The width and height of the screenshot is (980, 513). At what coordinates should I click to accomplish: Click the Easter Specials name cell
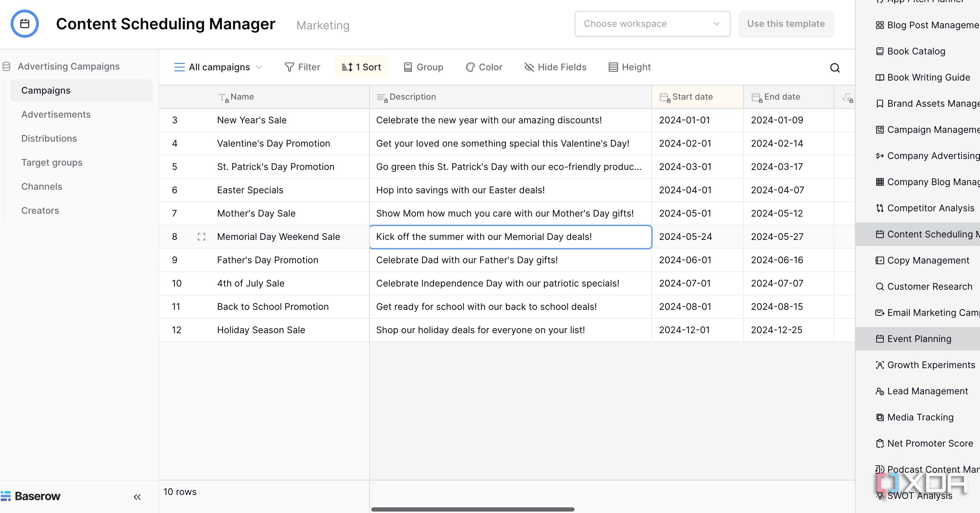[x=290, y=190]
